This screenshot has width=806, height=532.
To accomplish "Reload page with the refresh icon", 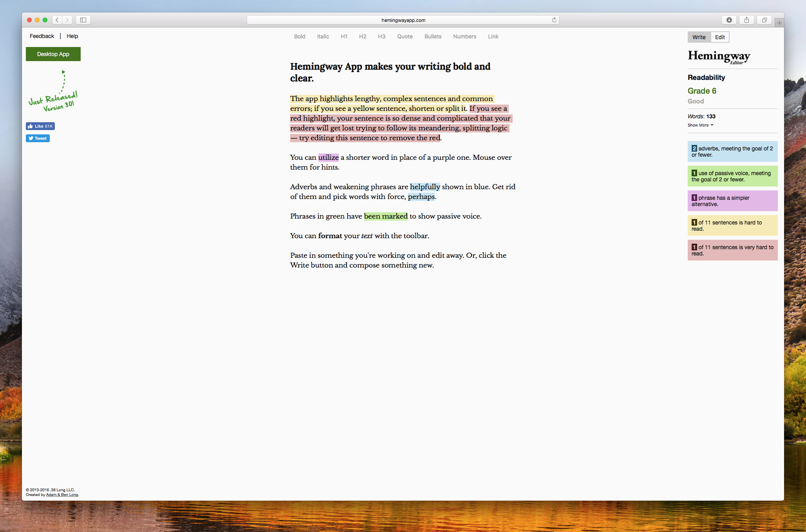I will pos(554,20).
